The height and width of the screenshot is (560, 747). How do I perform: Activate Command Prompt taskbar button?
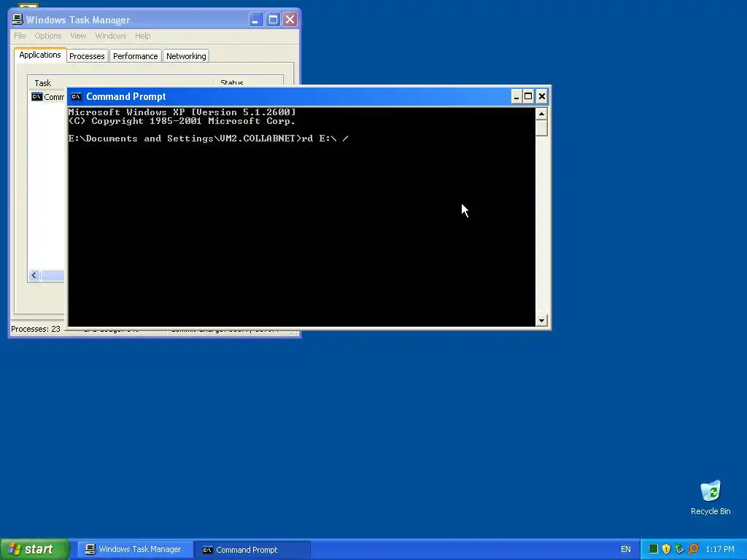pos(252,550)
